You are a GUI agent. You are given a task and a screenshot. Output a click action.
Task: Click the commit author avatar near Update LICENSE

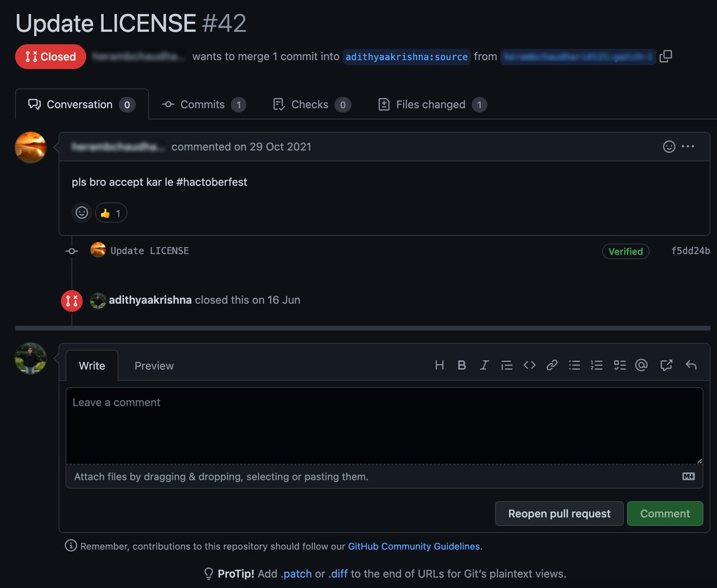click(98, 250)
